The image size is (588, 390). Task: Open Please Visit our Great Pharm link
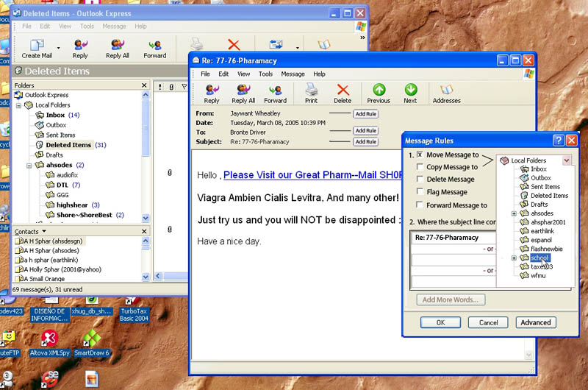(x=312, y=175)
